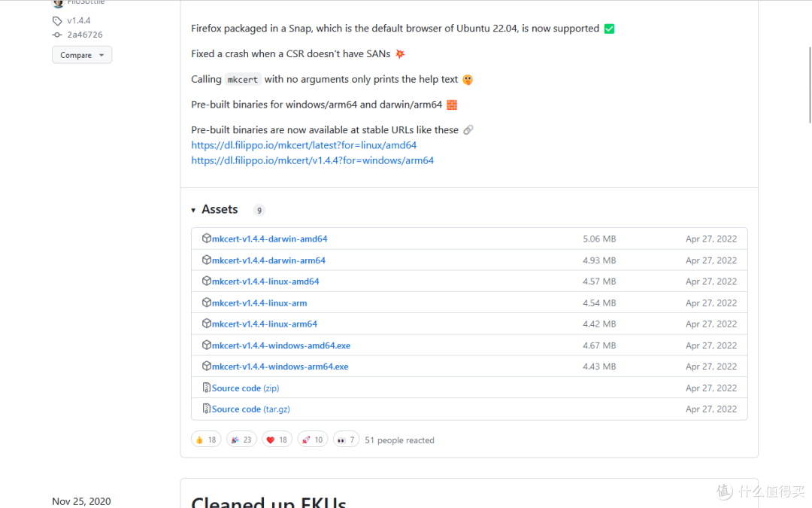Viewport: 812px width, 508px height.
Task: Toggle the thumbs up reaction with 18
Action: (x=206, y=440)
